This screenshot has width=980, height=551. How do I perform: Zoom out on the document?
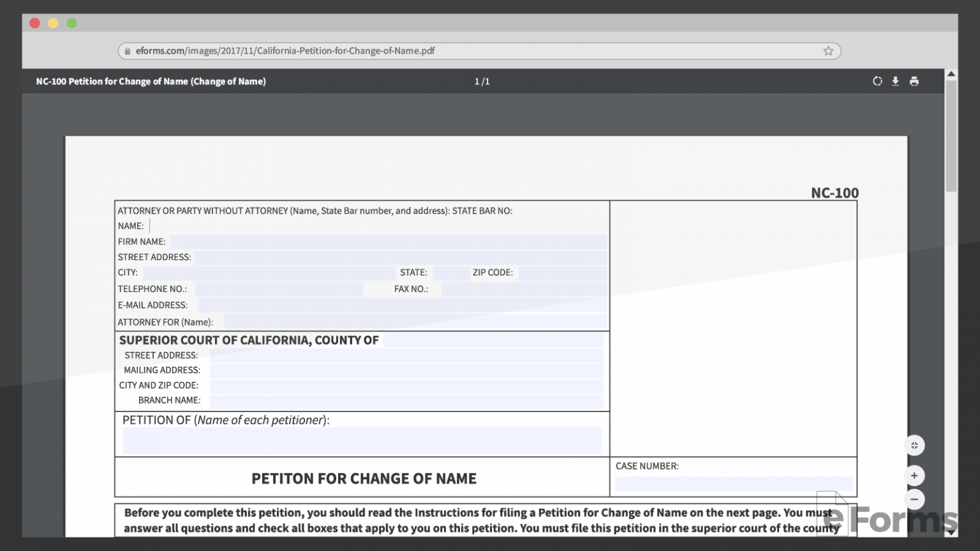point(914,499)
